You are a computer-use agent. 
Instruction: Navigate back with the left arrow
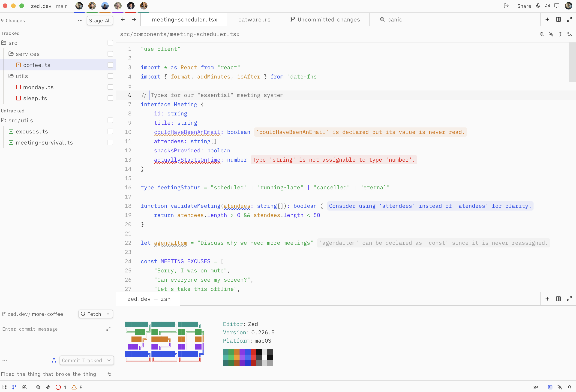123,20
